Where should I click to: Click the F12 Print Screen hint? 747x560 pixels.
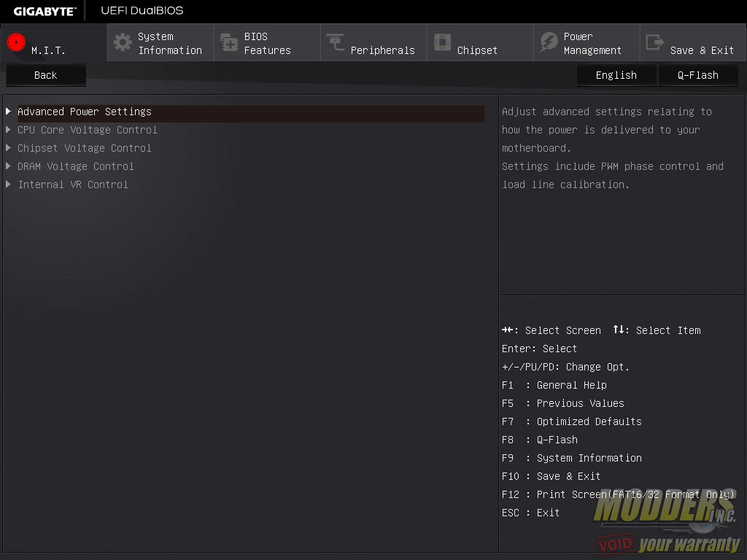(618, 494)
